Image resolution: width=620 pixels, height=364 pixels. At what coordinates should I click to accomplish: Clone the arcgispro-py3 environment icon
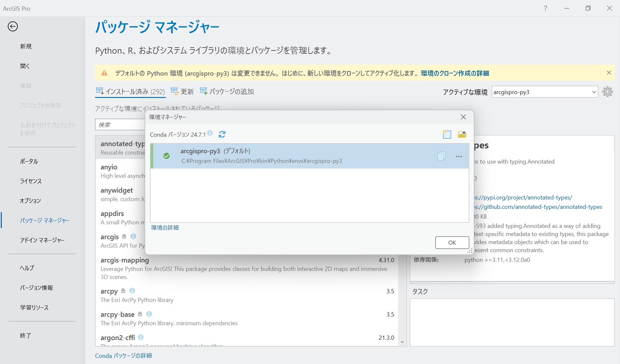pyautogui.click(x=441, y=156)
